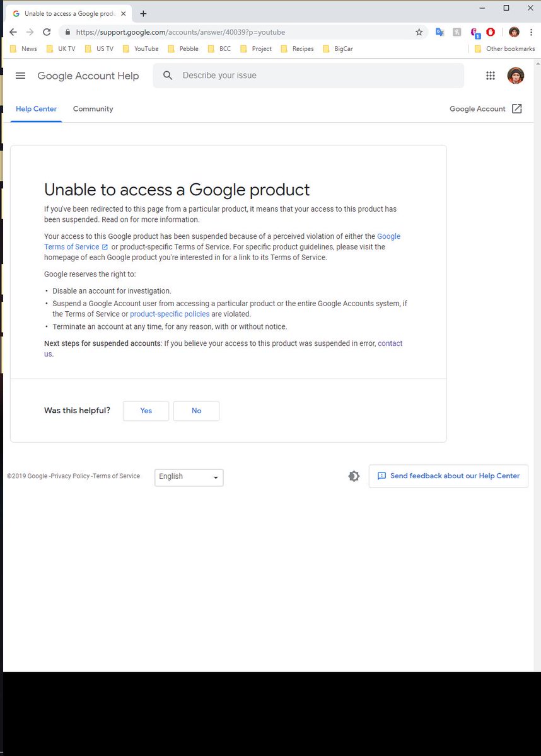Maximize the Chrome window
This screenshot has height=756, width=541.
pos(506,8)
